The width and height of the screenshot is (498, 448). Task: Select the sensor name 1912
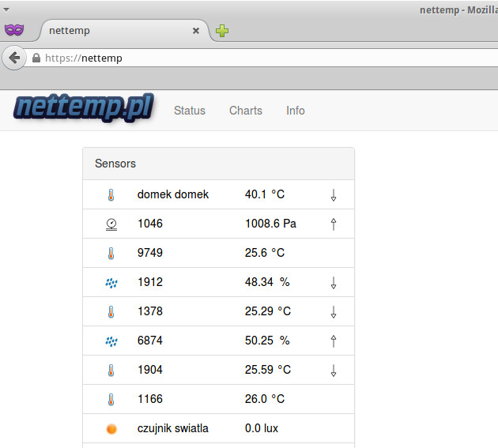coord(150,282)
